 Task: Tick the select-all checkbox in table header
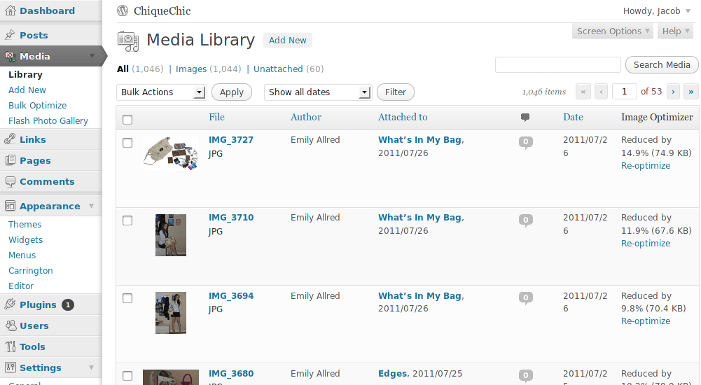coord(127,119)
